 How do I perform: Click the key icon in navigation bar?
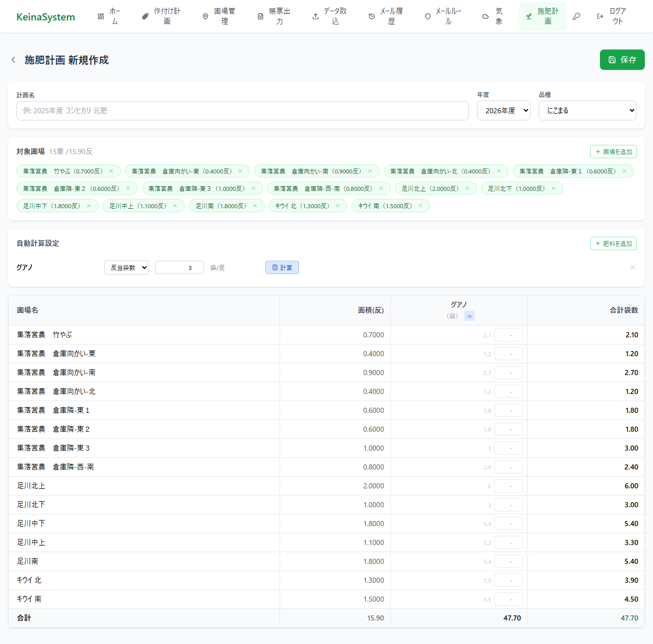point(576,16)
